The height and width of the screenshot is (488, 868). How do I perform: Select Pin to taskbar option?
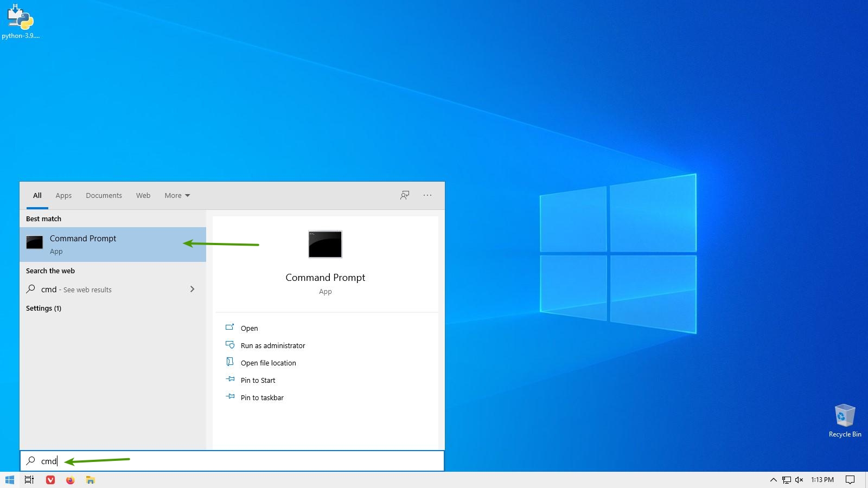click(262, 398)
